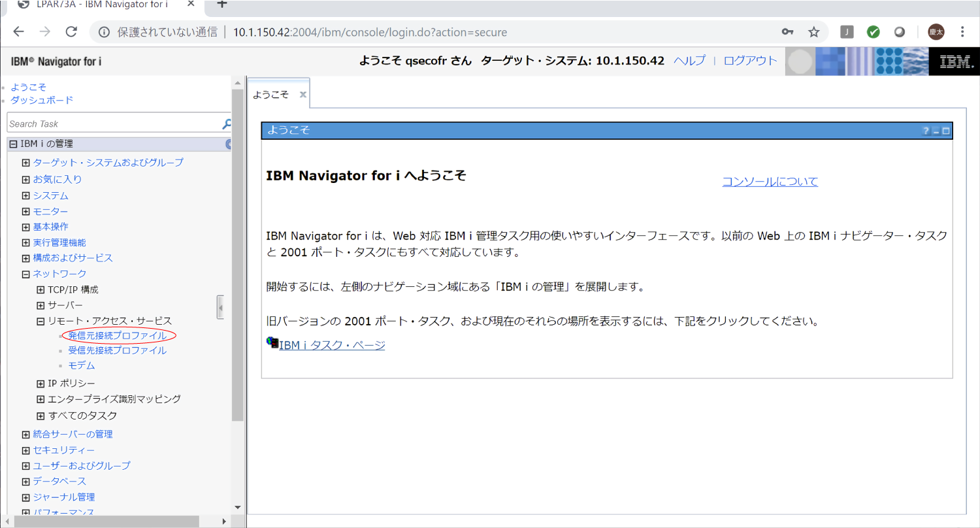Open the gray round extension icon
Image resolution: width=980 pixels, height=528 pixels.
pos(900,32)
